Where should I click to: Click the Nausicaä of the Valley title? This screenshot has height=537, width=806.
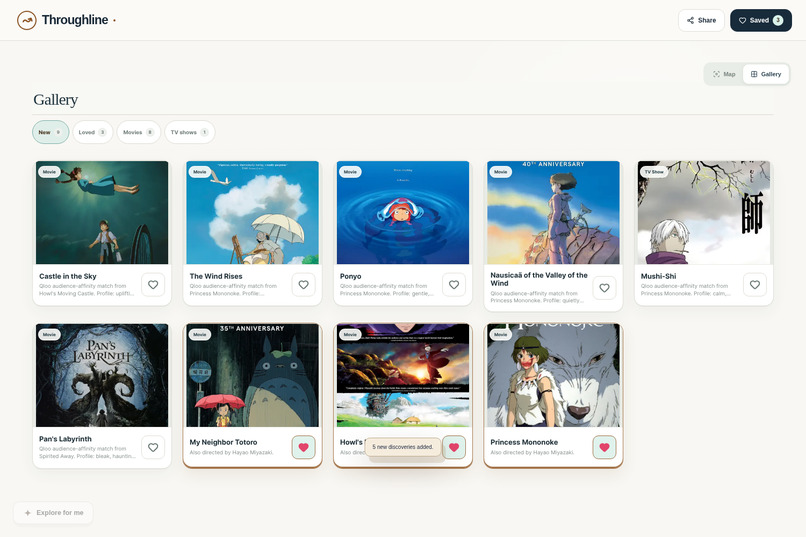coord(539,279)
